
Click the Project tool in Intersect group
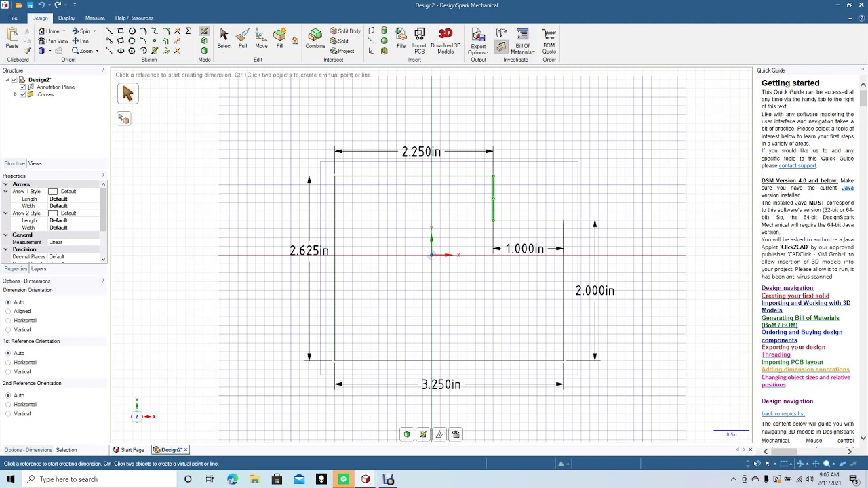click(342, 51)
